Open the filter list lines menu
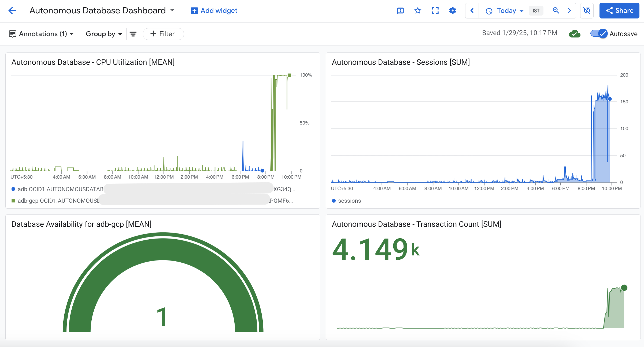Screen dimensions: 644x347 point(133,34)
